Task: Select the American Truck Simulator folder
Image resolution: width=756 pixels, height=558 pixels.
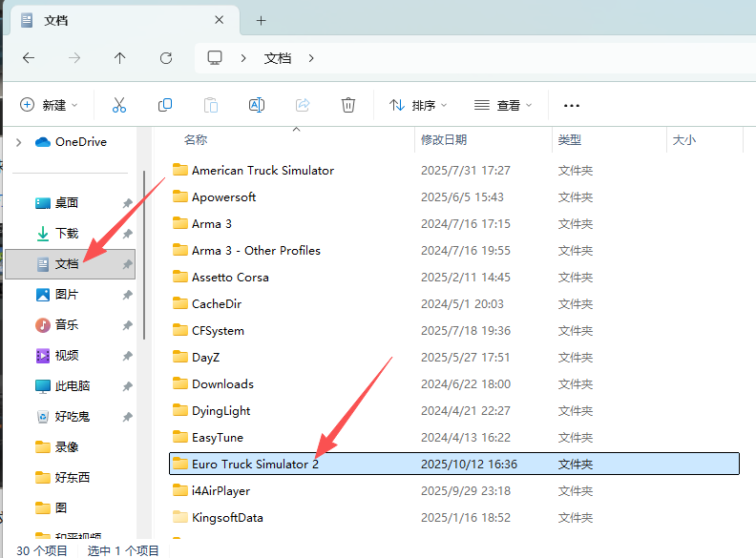Action: tap(262, 171)
